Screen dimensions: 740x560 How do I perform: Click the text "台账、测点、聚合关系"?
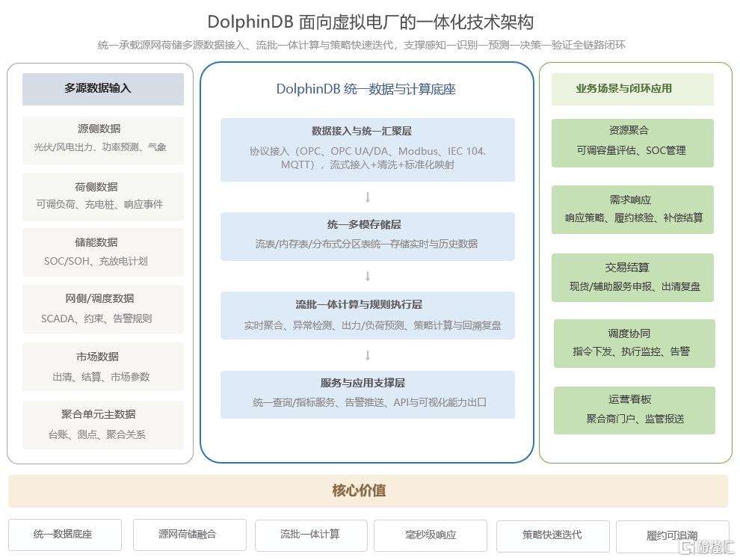[96, 434]
